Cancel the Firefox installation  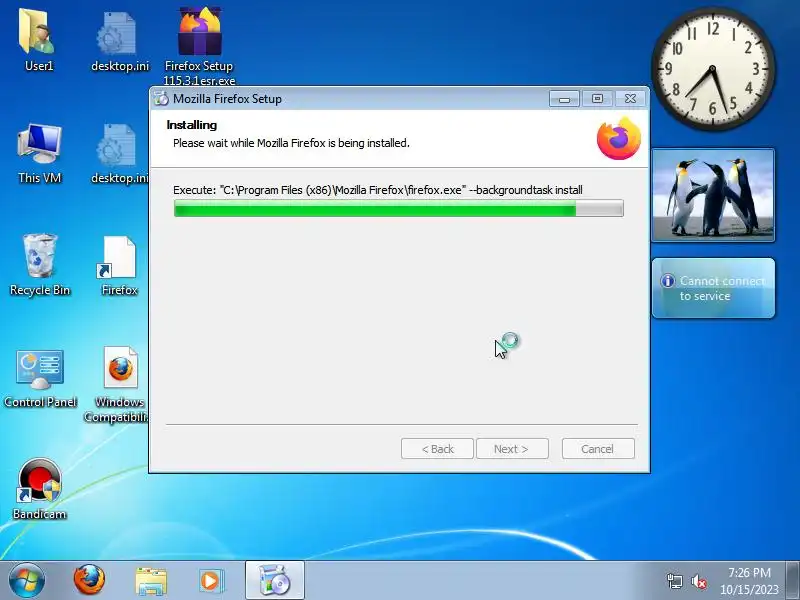[598, 449]
